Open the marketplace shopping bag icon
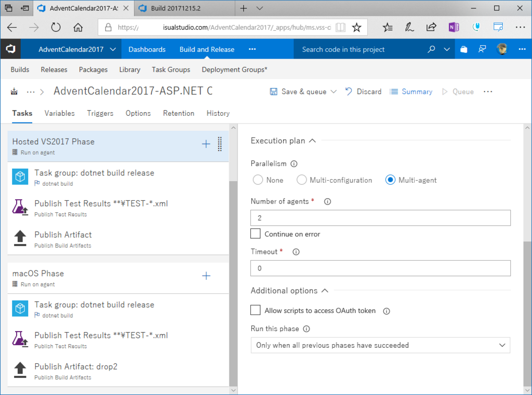 [463, 49]
